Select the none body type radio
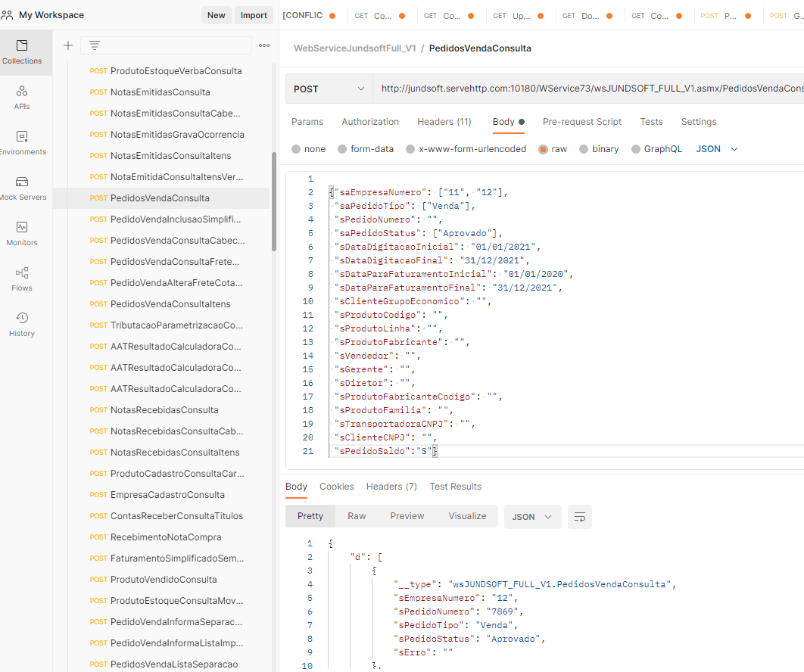The height and width of the screenshot is (672, 804). 296,149
